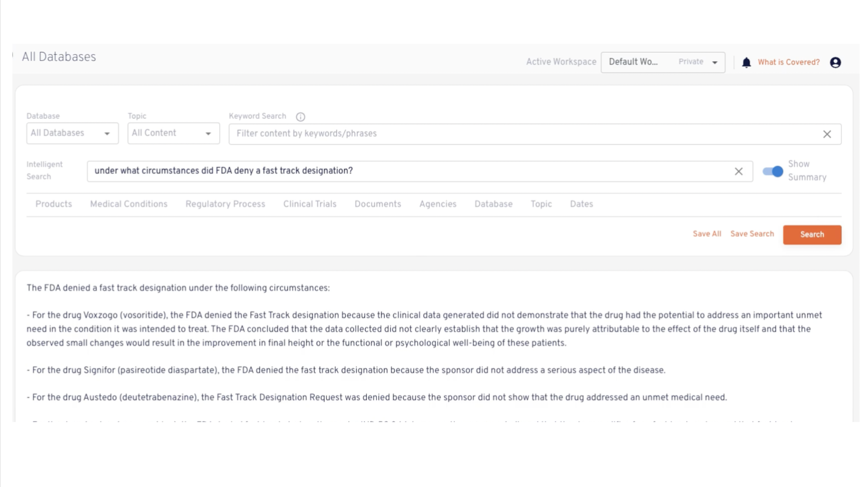Screen dimensions: 868x487
Task: Click the Save All link
Action: point(707,234)
